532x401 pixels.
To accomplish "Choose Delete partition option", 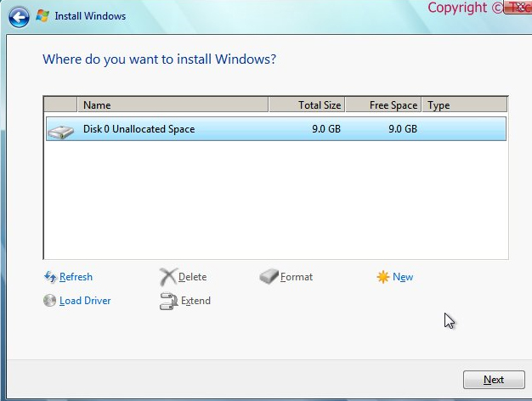I will [x=192, y=277].
